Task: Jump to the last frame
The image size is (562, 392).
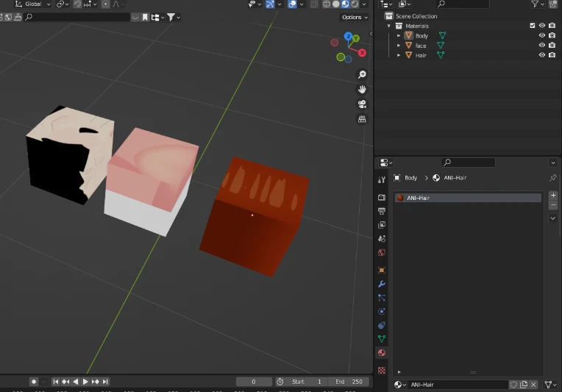Action: (x=105, y=382)
